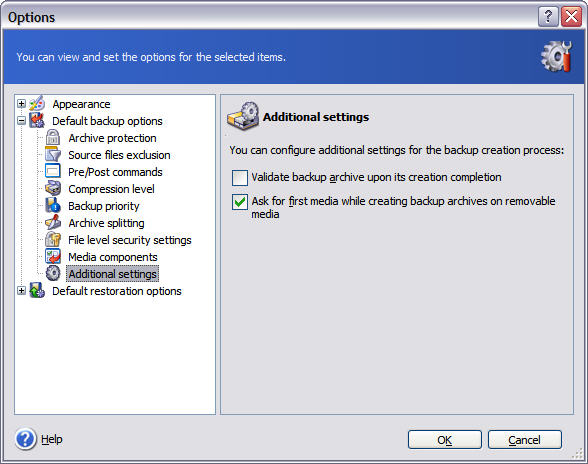Open the Help link text
The image size is (588, 464).
tap(52, 439)
